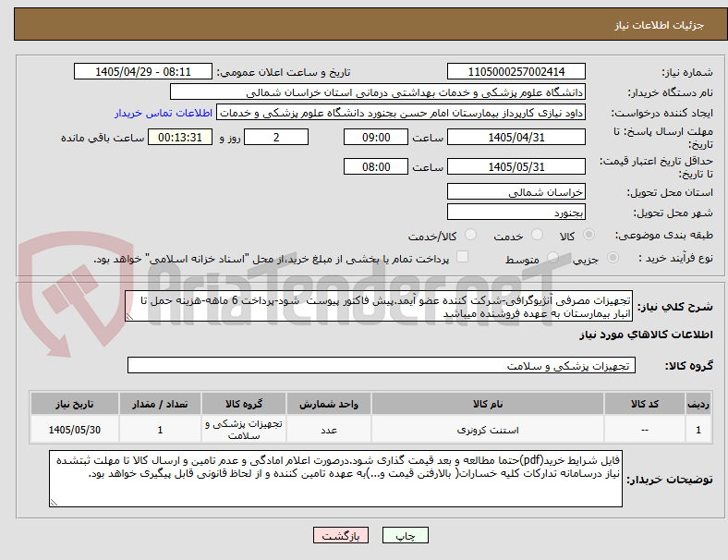The image size is (728, 560).
Task: Click the نام کالا column header
Action: pyautogui.click(x=488, y=404)
